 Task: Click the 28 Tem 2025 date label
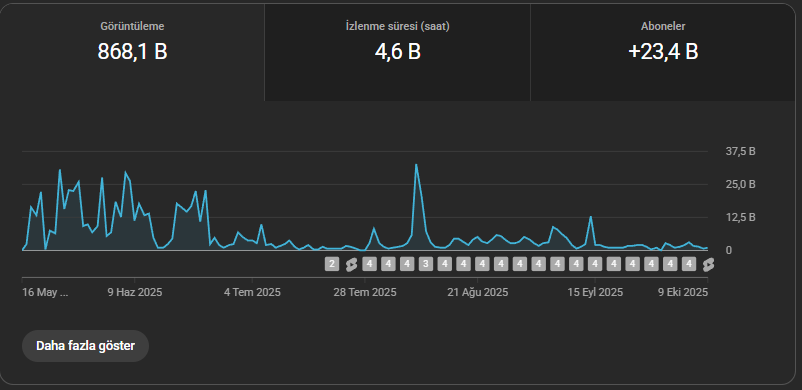tap(365, 292)
